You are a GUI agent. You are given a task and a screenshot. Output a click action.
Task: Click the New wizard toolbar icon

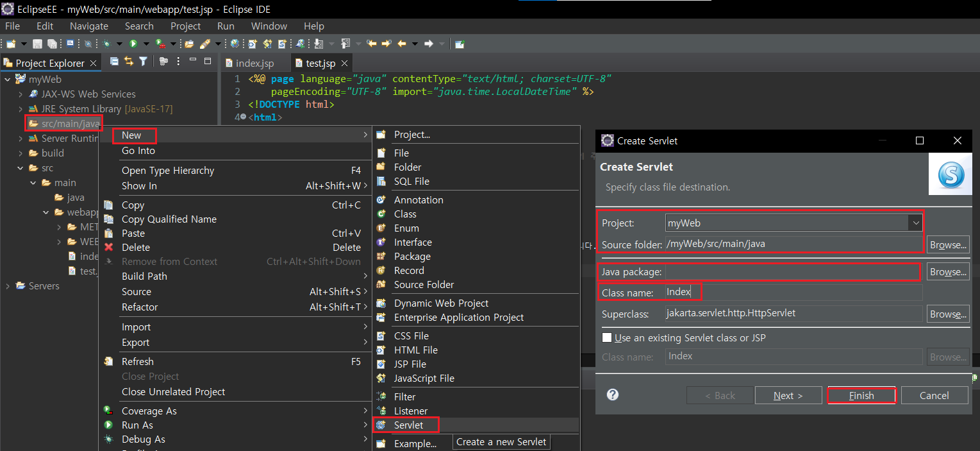[x=11, y=44]
